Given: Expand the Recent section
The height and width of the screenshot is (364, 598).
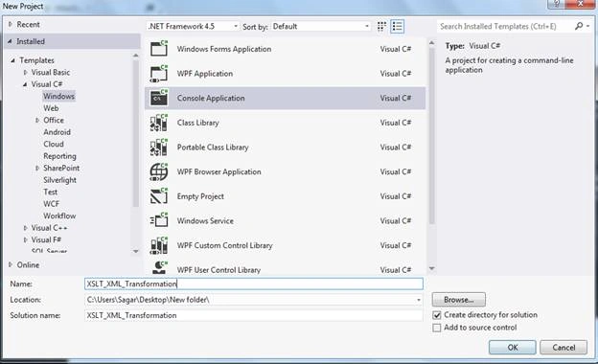Looking at the screenshot, I should (x=11, y=24).
